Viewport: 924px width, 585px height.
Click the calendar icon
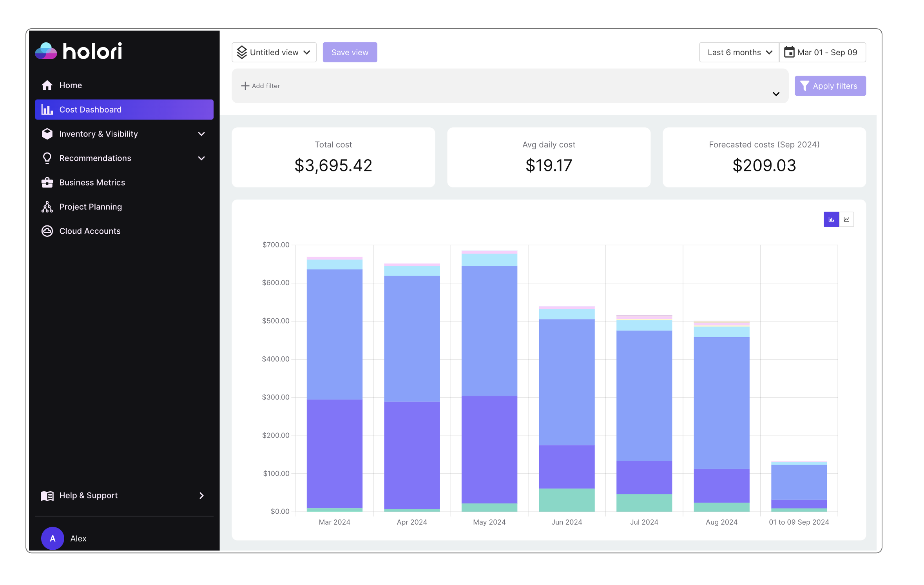click(x=789, y=52)
